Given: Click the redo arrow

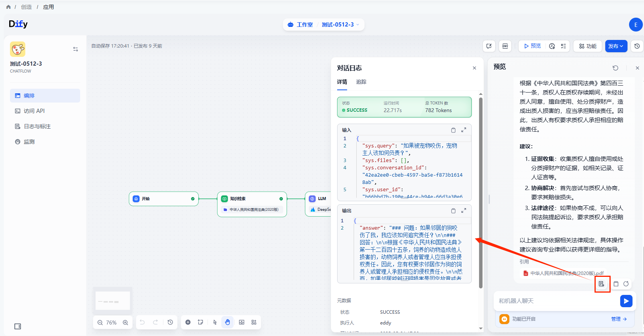Looking at the screenshot, I should tap(155, 323).
